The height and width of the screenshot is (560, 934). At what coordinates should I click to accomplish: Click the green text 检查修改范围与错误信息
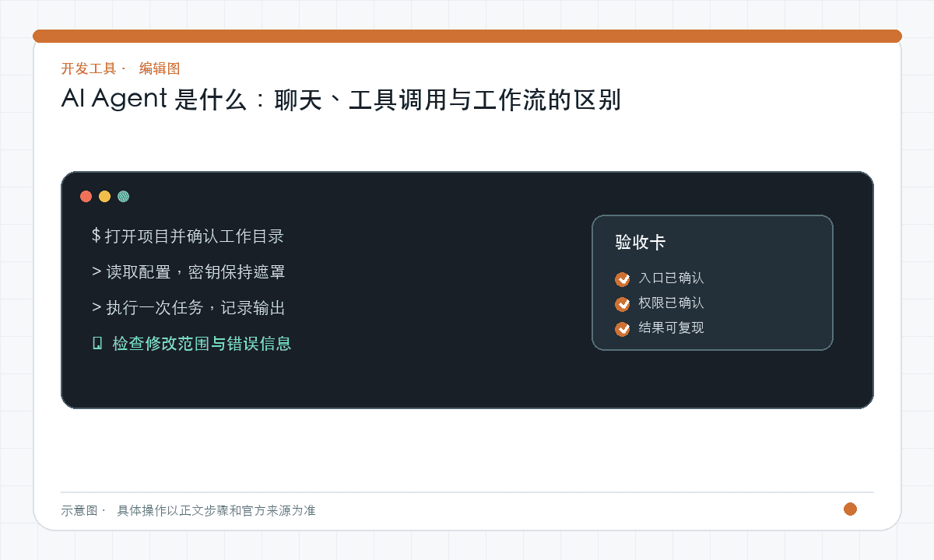[x=202, y=343]
